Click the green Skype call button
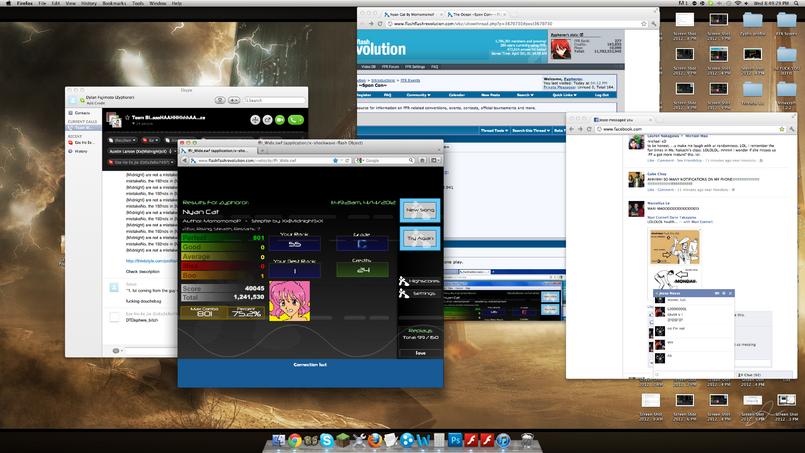This screenshot has width=805, height=453. pyautogui.click(x=296, y=120)
